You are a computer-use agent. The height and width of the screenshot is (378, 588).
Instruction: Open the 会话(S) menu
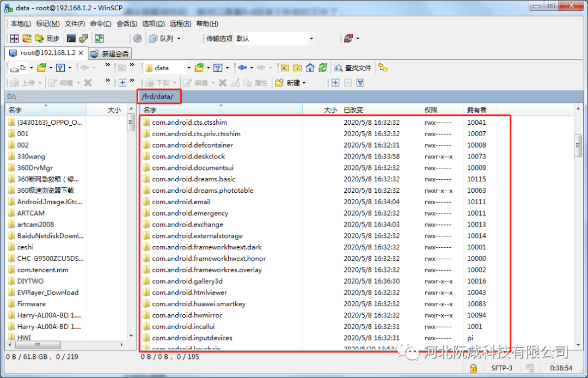coord(127,23)
